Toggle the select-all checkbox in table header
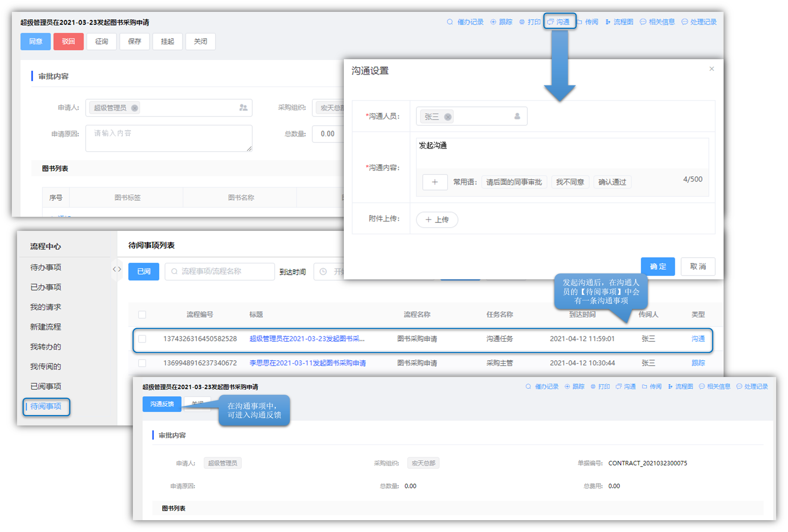Screen dimensions: 788x532 [142, 314]
